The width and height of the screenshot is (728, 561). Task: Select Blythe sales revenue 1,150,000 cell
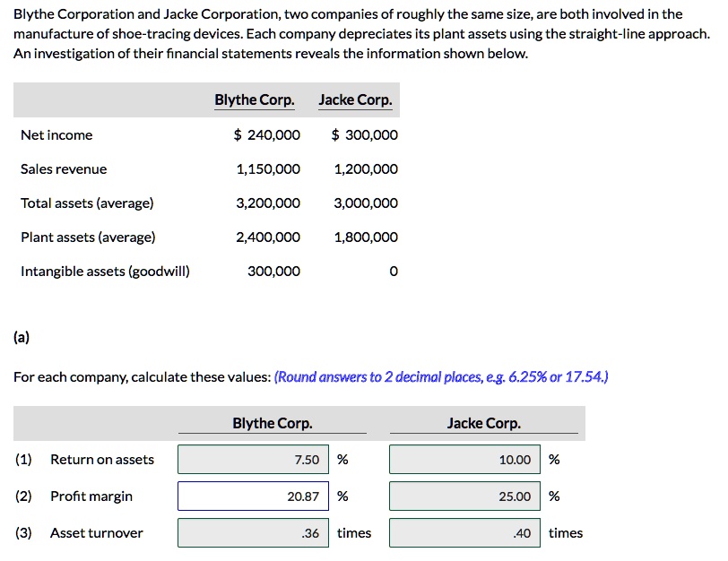coord(268,168)
